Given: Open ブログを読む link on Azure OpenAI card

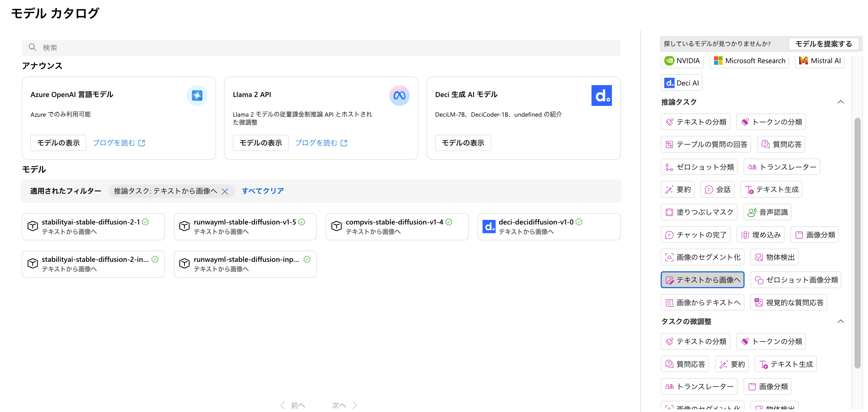Looking at the screenshot, I should [x=119, y=143].
